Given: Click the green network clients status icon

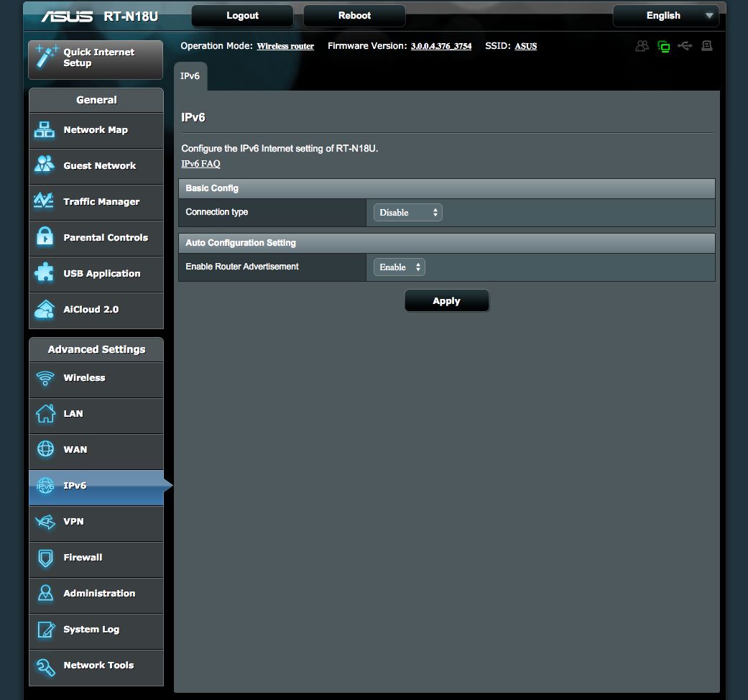Looking at the screenshot, I should pyautogui.click(x=663, y=46).
